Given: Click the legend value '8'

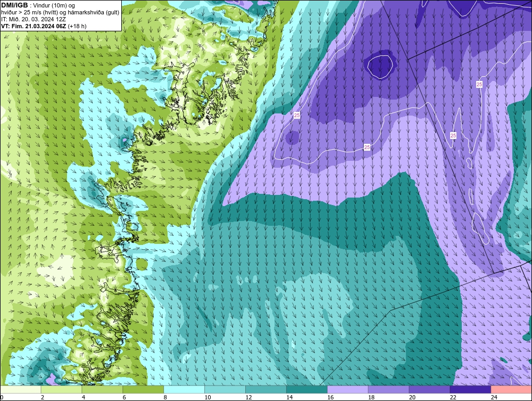Looking at the screenshot, I should coord(165,397).
